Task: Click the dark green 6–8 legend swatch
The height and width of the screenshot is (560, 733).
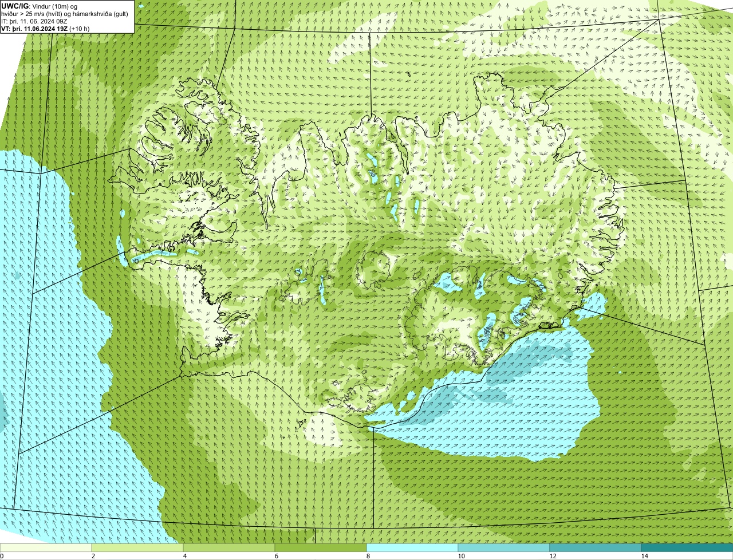Action: coord(321,547)
